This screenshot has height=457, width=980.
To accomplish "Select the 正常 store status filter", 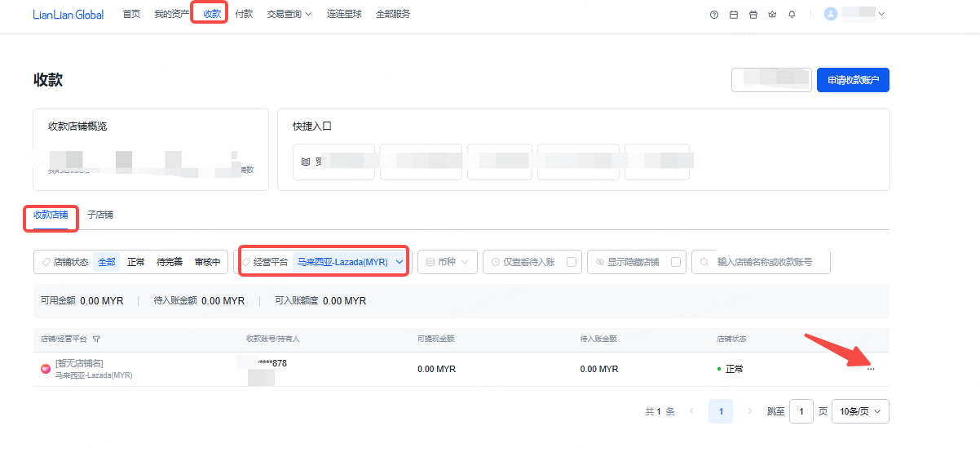I will click(x=136, y=262).
